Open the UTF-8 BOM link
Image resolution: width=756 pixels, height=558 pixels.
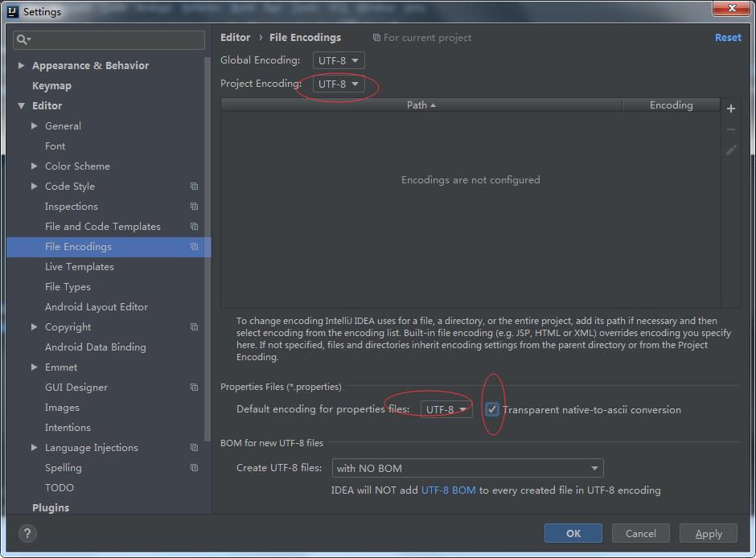point(448,490)
